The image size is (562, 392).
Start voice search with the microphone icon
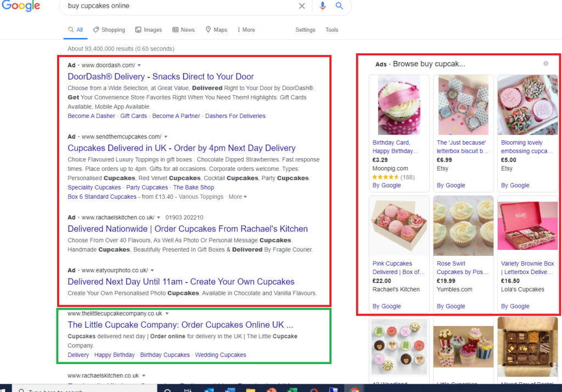click(322, 5)
